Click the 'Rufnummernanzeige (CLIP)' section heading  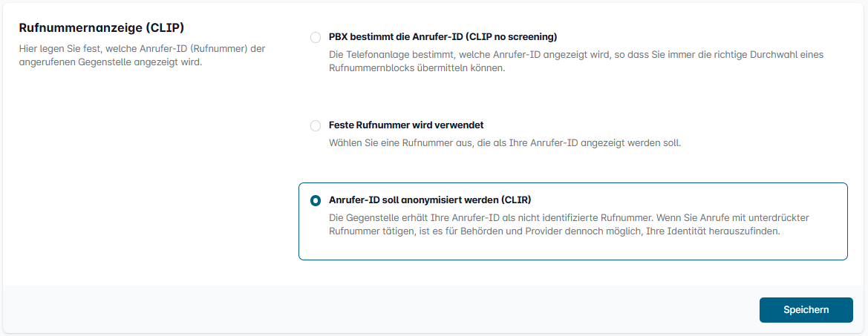tap(101, 27)
